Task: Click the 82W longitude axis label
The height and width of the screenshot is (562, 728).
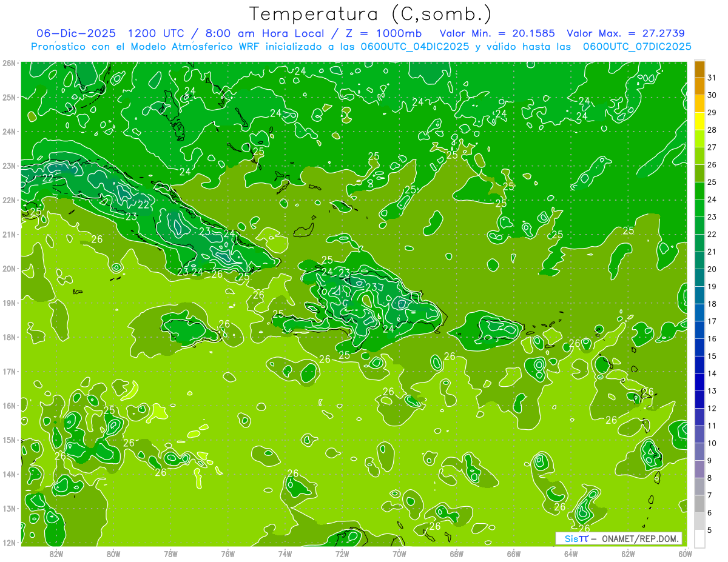Action: [56, 554]
